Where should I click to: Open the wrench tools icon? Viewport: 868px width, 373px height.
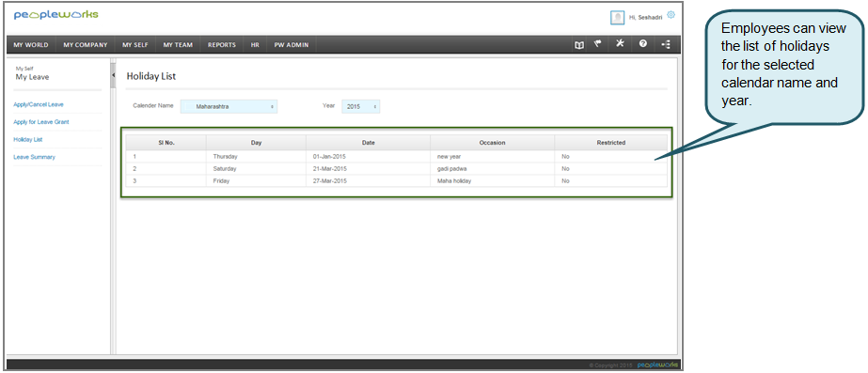(x=620, y=44)
